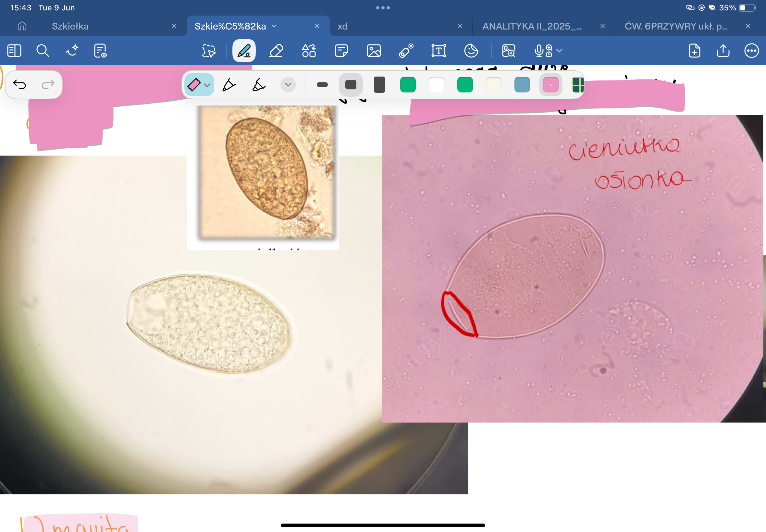This screenshot has height=532, width=766.
Task: Open the Stickers tool
Action: 471,51
